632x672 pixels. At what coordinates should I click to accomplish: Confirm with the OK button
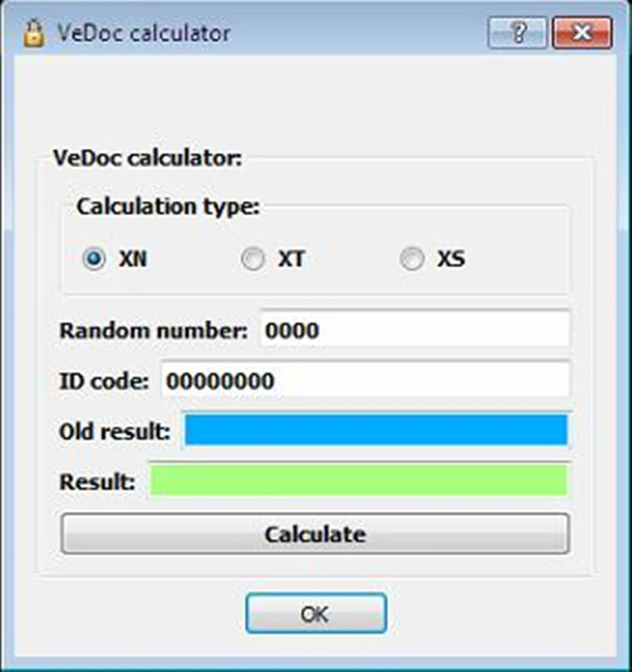(x=315, y=613)
